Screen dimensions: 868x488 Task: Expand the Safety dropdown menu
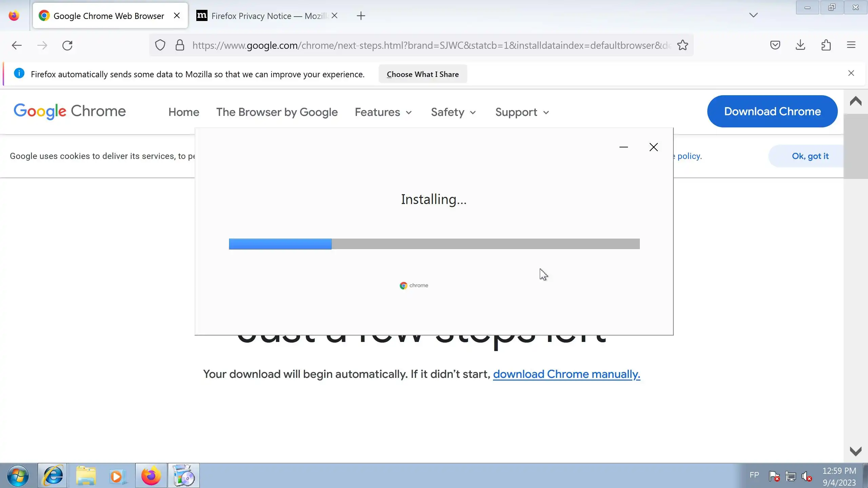(x=453, y=112)
